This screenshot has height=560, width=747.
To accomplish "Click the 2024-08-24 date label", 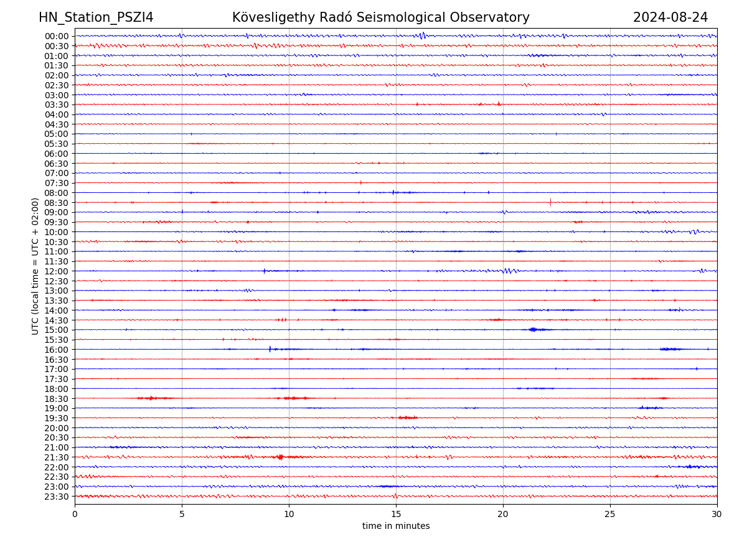I will coord(670,17).
